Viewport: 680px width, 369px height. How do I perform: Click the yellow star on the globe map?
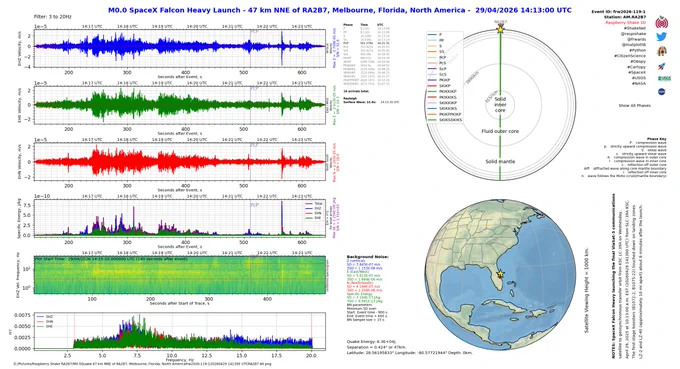coord(500,274)
